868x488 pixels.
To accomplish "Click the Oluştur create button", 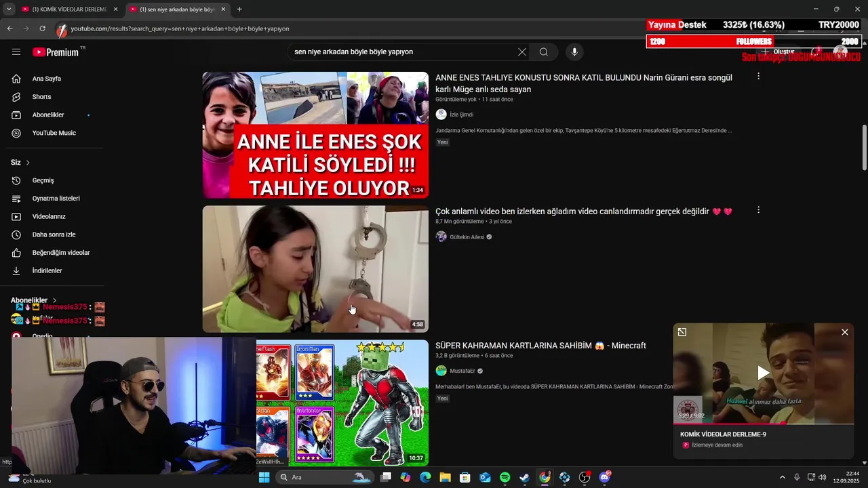I will click(778, 52).
